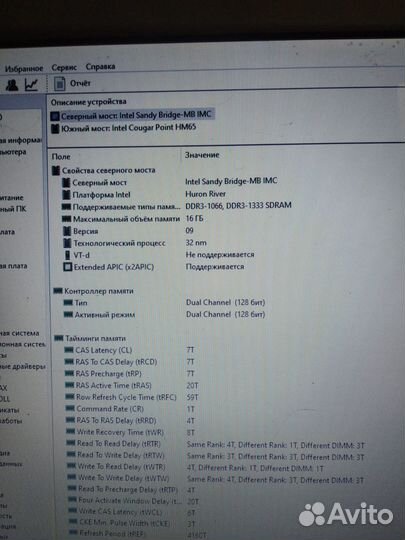Select the Write To Write Delay (tWTW) row
This screenshot has width=405, height=540.
coord(124,478)
